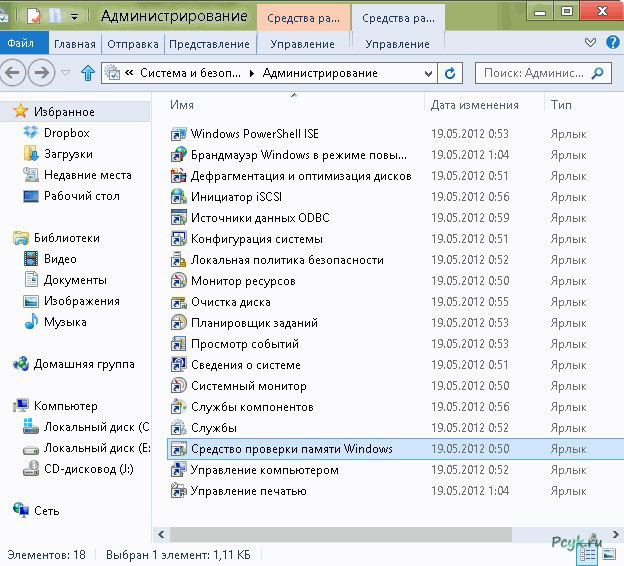
Task: Click the Dropbox icon in Favorites
Action: point(29,133)
